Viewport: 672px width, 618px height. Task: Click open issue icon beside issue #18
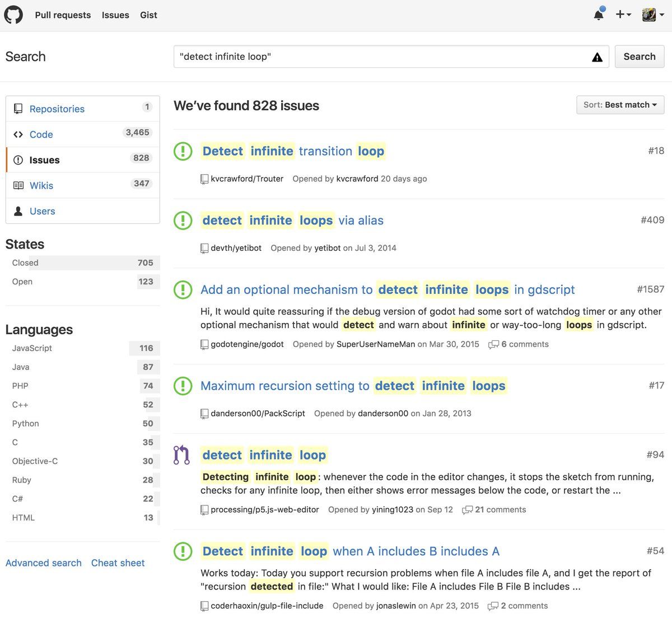(x=183, y=151)
